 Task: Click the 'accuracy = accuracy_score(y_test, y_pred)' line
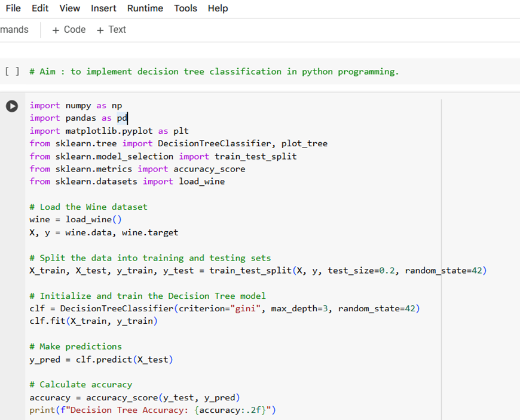[134, 397]
